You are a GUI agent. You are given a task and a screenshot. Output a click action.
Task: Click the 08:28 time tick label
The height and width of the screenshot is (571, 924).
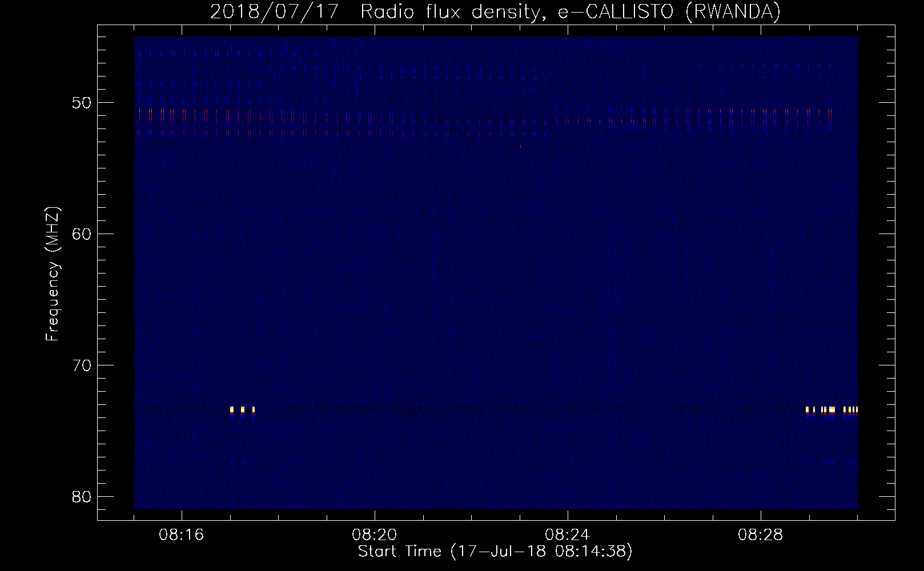pyautogui.click(x=761, y=535)
